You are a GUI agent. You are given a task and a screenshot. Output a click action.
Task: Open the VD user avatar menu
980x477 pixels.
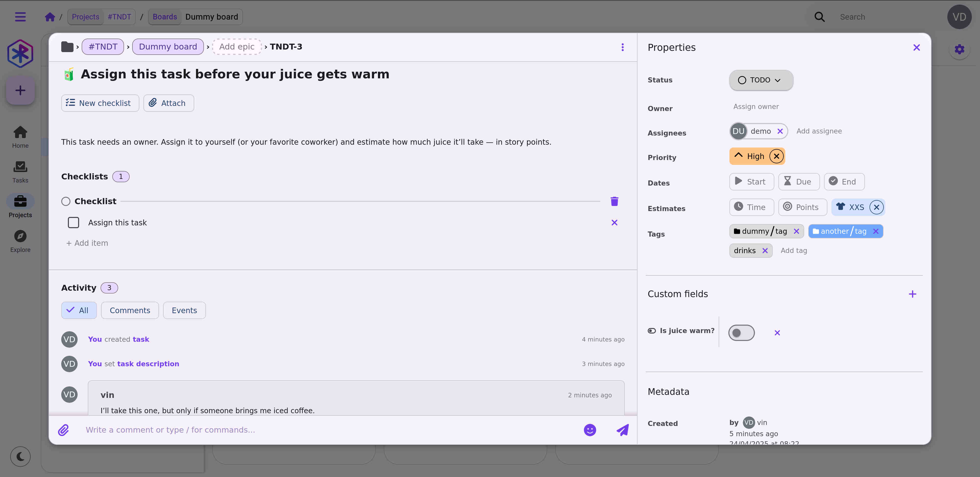[959, 17]
